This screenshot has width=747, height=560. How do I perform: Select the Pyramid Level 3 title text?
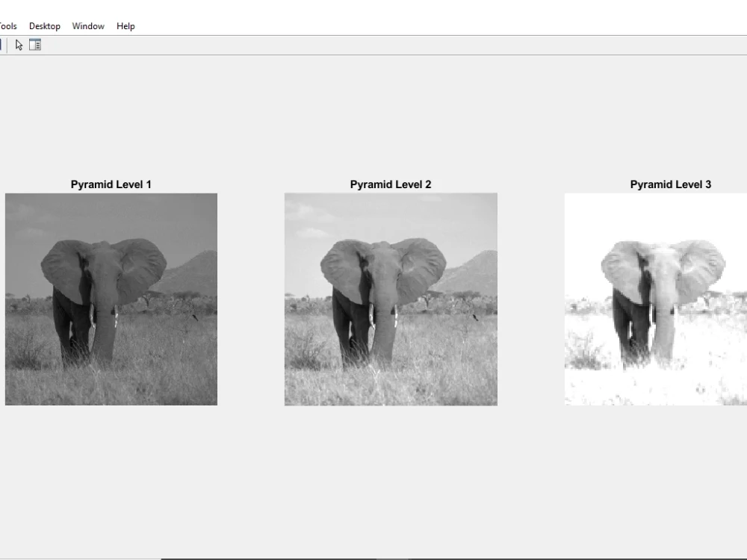670,184
